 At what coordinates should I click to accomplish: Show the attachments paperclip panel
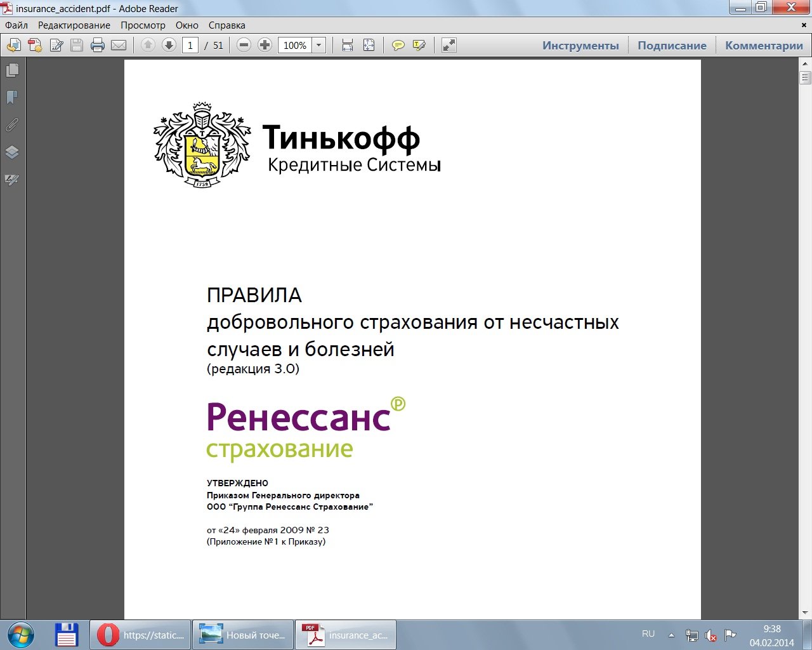12,125
